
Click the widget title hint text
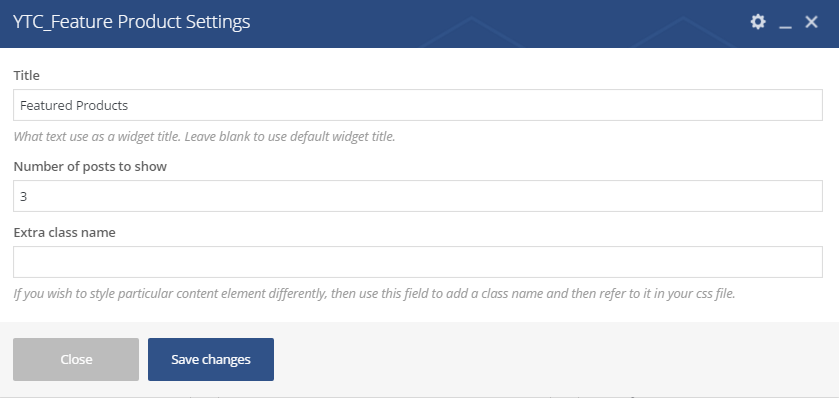pos(204,136)
